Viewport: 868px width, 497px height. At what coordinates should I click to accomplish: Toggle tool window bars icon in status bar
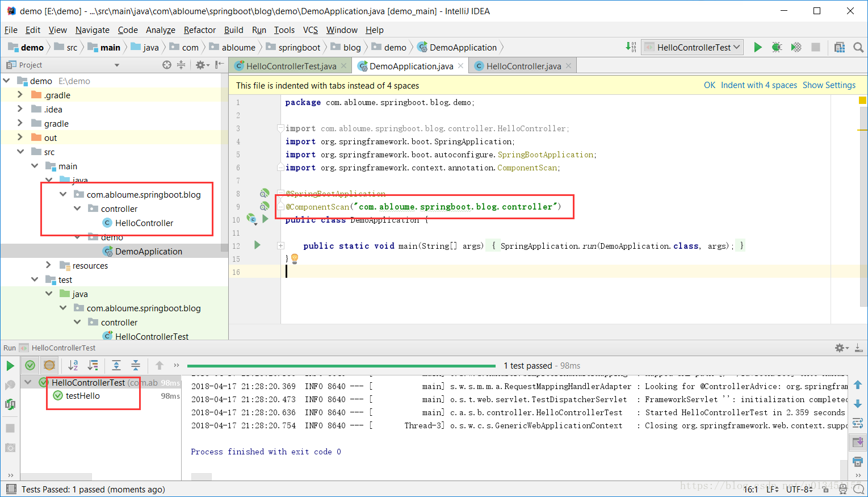coord(11,489)
